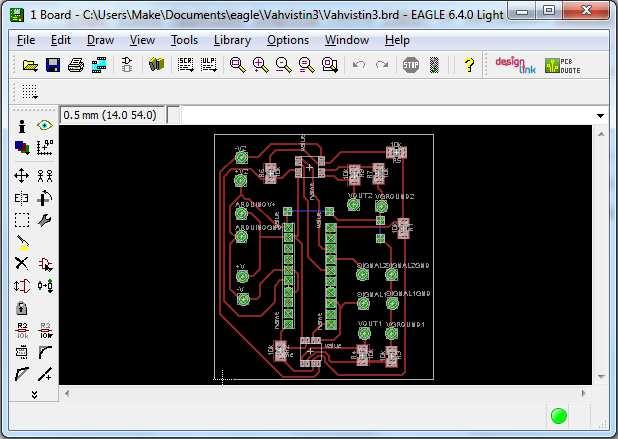Redraw the screen with equals magnifier
Image resolution: width=618 pixels, height=439 pixels.
coord(306,65)
